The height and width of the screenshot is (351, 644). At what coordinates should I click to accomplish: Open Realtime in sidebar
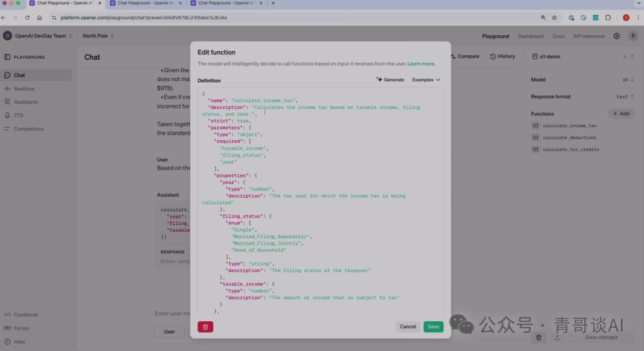[x=24, y=89]
